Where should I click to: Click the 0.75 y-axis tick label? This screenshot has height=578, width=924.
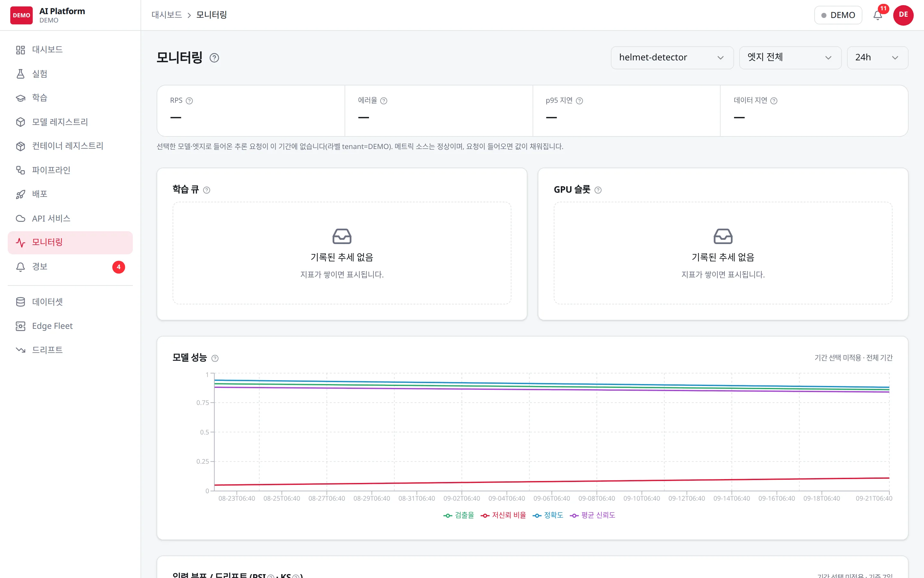point(203,403)
